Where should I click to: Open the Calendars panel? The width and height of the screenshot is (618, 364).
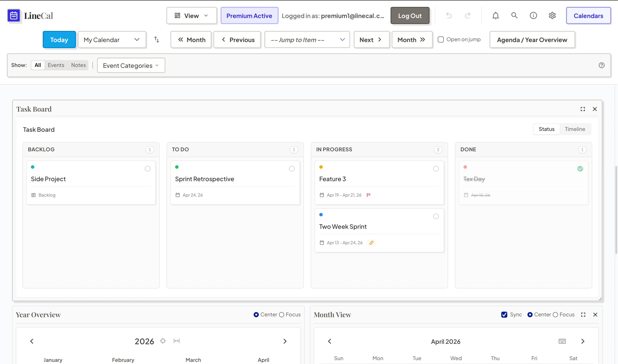[588, 16]
